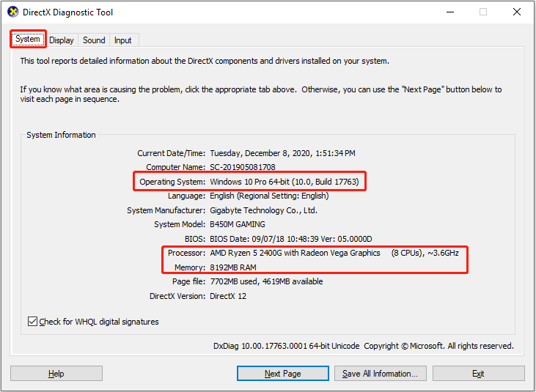This screenshot has height=392, width=536.
Task: Open the Input tab
Action: coord(123,40)
